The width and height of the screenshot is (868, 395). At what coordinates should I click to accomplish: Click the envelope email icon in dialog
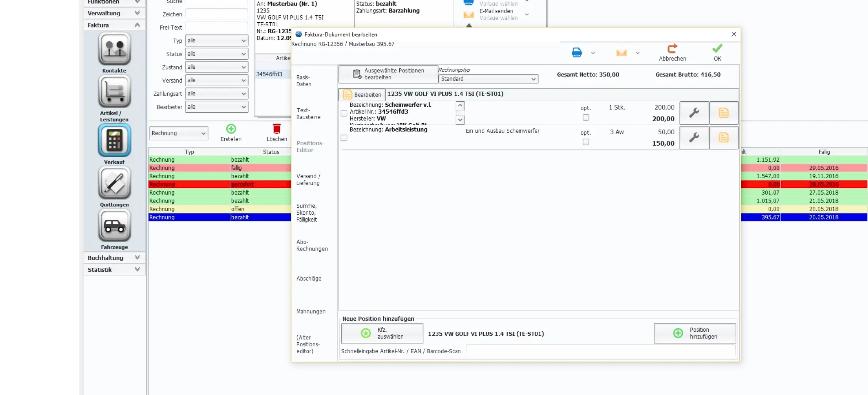point(621,53)
